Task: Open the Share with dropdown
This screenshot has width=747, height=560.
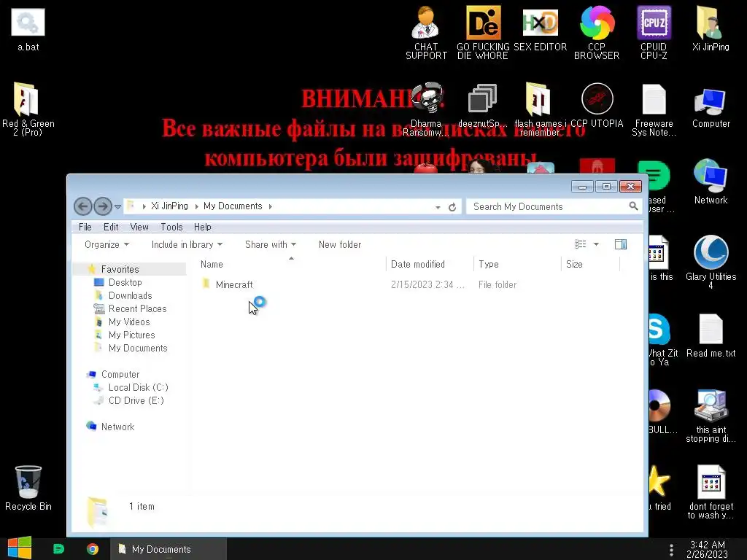Action: (270, 244)
